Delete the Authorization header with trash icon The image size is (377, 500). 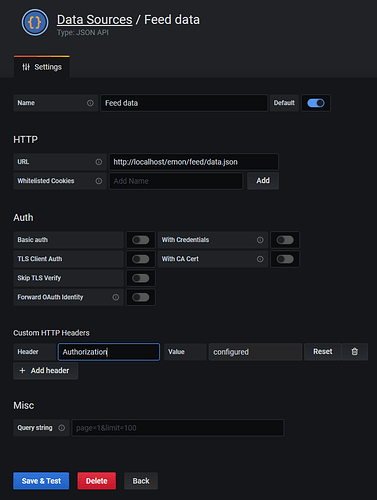[355, 352]
